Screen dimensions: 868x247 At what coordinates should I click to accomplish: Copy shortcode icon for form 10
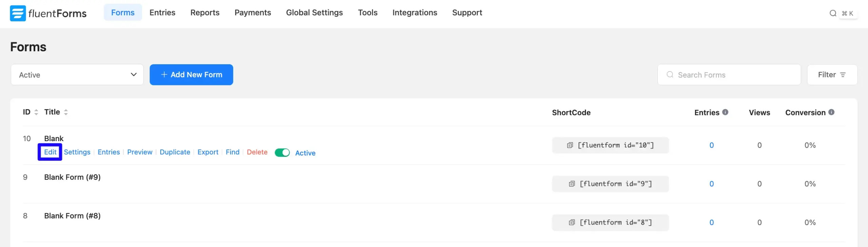(x=570, y=145)
